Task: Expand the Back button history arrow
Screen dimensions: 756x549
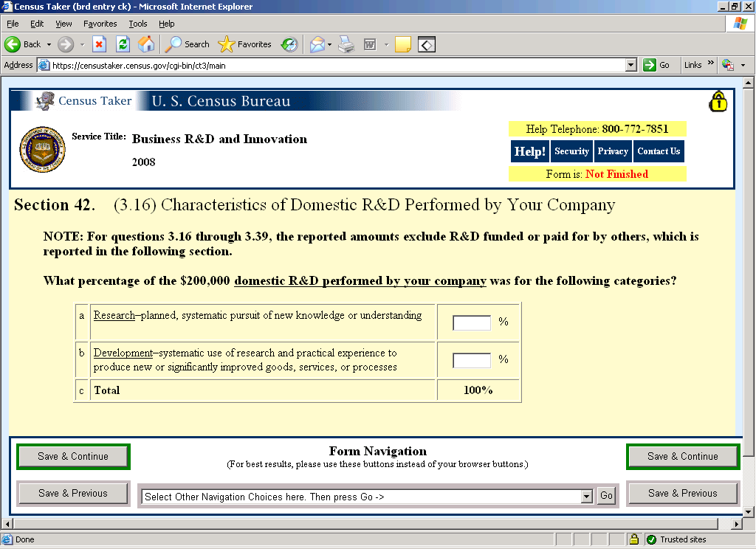Action: pyautogui.click(x=49, y=44)
